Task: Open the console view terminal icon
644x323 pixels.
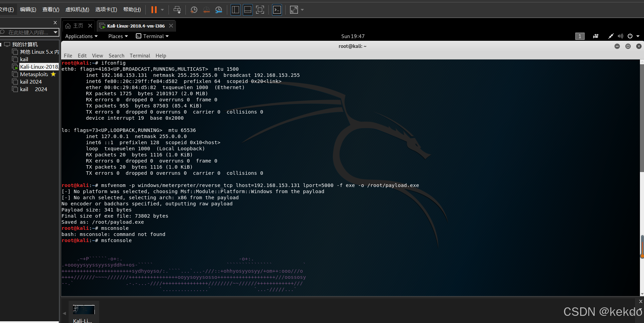Action: [277, 10]
